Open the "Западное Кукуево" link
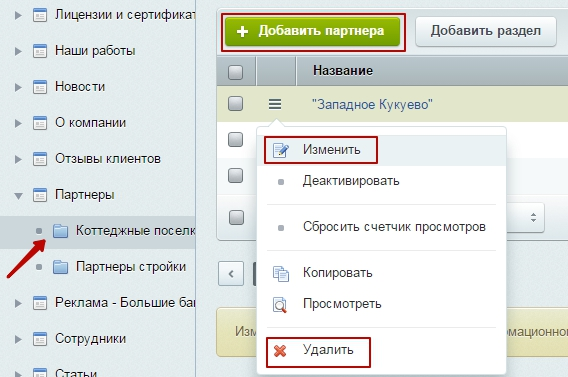 coord(372,105)
